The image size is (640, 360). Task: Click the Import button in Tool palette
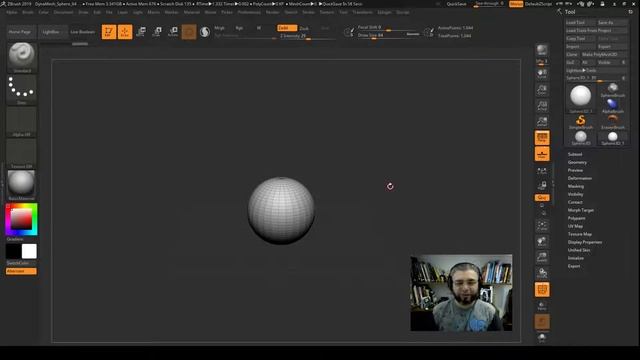click(x=580, y=47)
